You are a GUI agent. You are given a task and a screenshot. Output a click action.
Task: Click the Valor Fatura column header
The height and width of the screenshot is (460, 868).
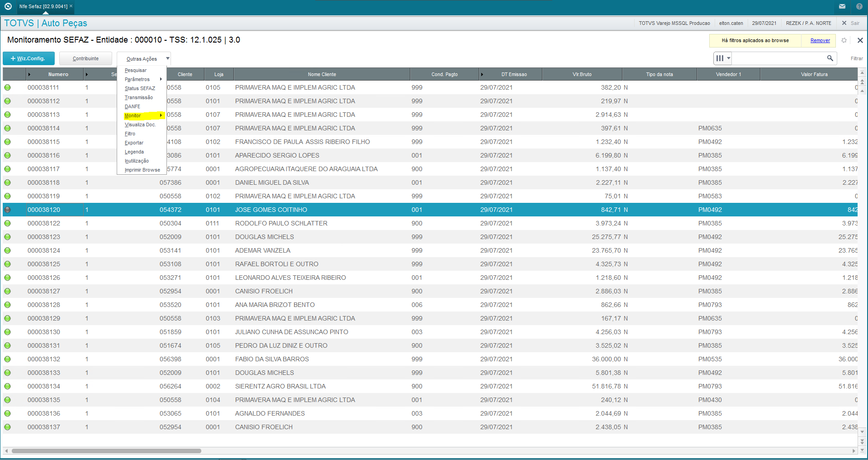[x=809, y=74]
